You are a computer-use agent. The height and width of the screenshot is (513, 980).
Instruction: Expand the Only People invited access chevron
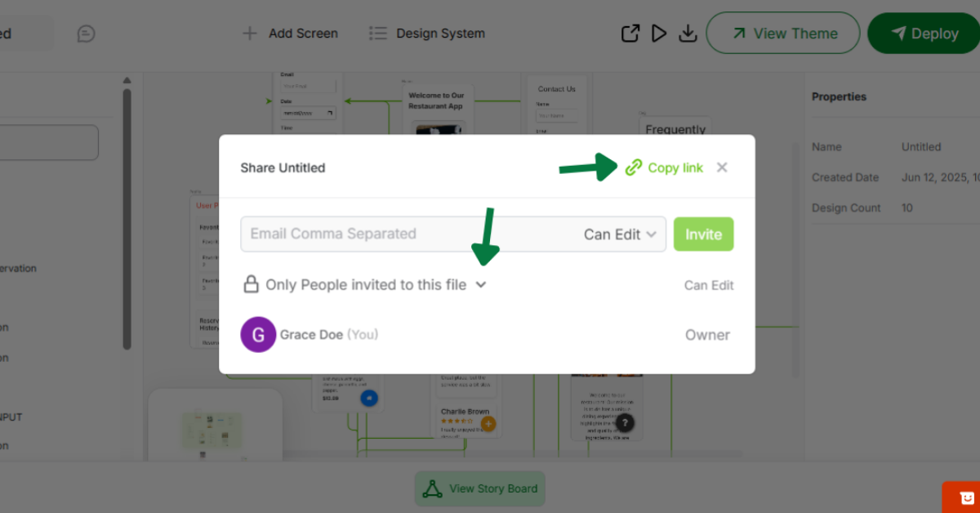coord(481,285)
